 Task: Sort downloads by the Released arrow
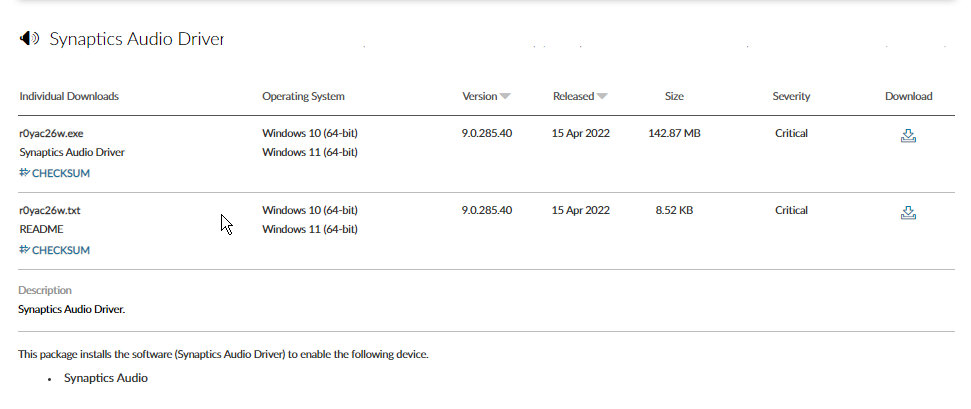(602, 97)
